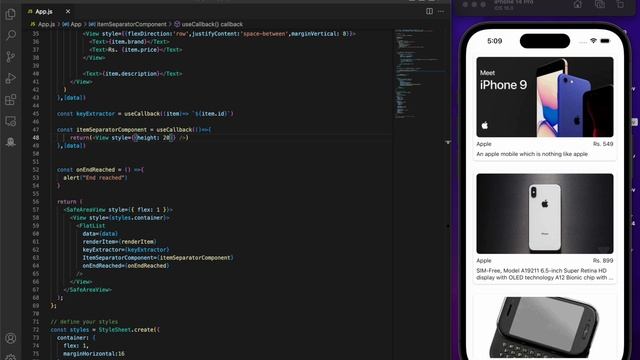Click 'SafeAreaView' opening tag on line 57
The image size is (640, 360).
[x=86, y=210]
